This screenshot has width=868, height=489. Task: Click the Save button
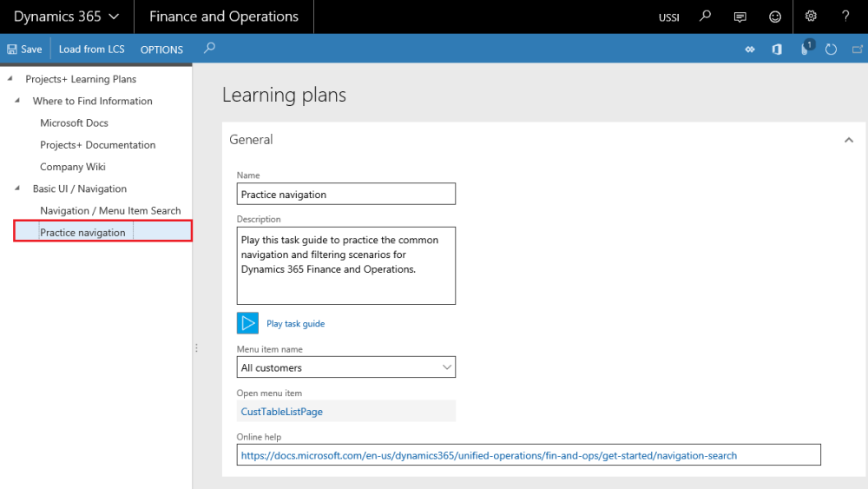tap(24, 50)
